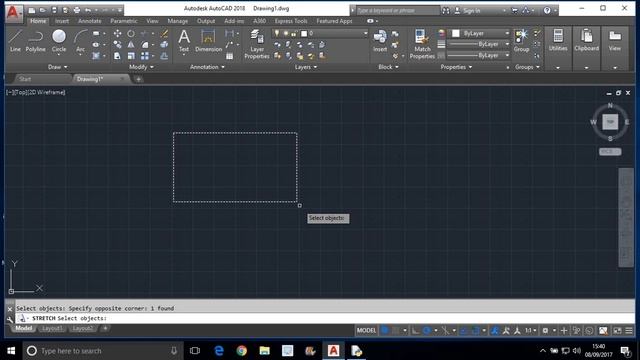This screenshot has height=360, width=640.
Task: Select the Fillet tool in Modify panel
Action: click(x=145, y=44)
